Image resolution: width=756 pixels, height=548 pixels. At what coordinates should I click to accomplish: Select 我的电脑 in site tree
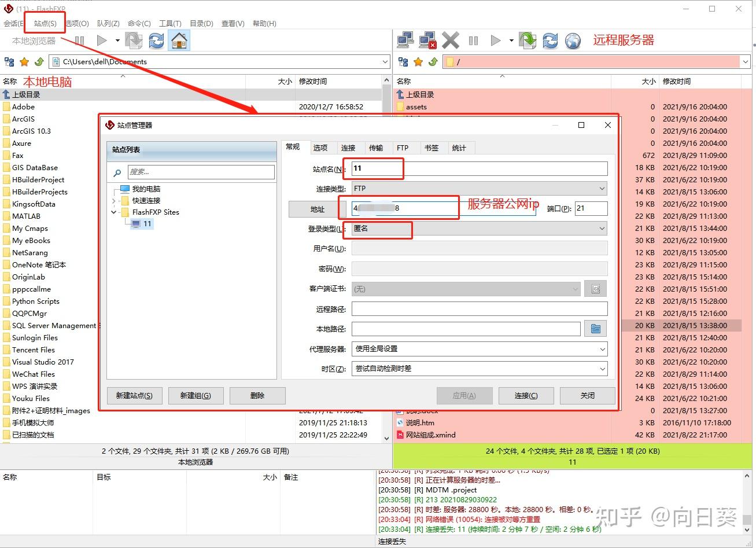(146, 189)
